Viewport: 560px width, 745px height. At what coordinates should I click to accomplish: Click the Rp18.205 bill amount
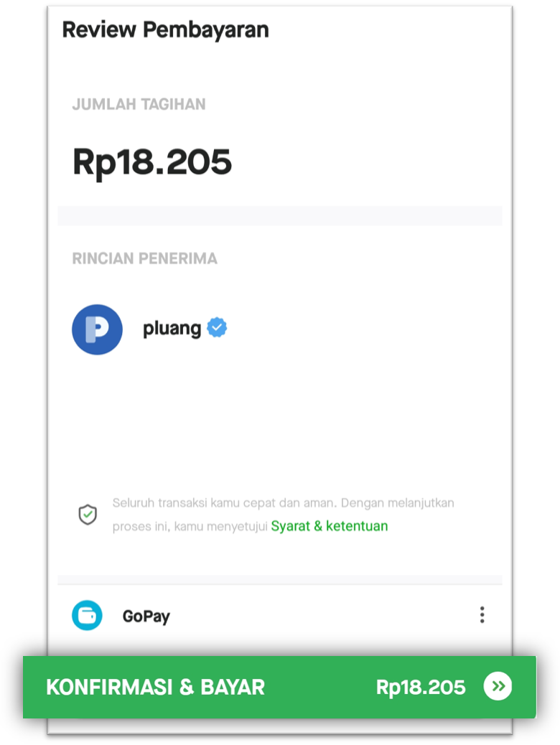152,162
